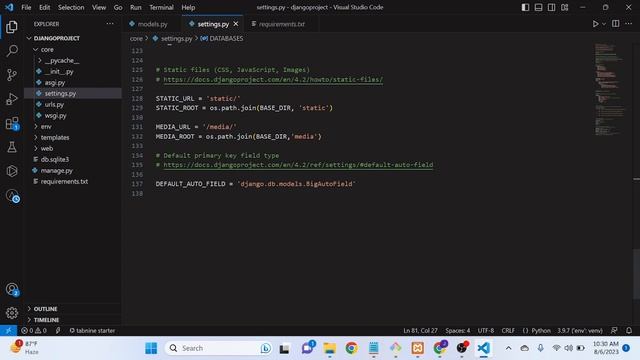Open the View menu
Screen dimensions: 640x360
[x=99, y=7]
